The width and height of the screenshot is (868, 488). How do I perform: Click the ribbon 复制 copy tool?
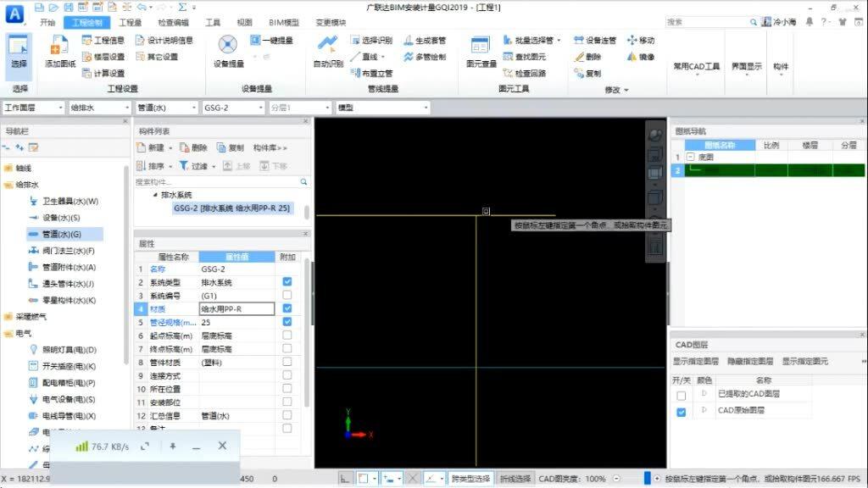[588, 74]
